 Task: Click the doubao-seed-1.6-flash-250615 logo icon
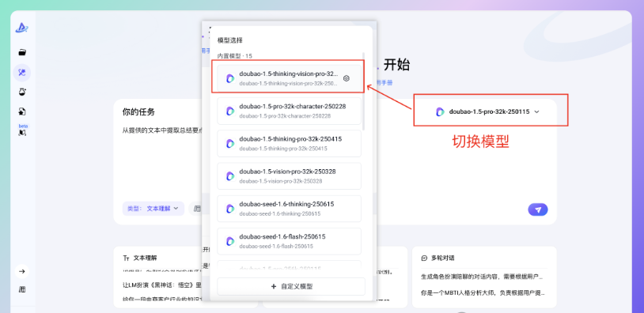[x=230, y=241]
